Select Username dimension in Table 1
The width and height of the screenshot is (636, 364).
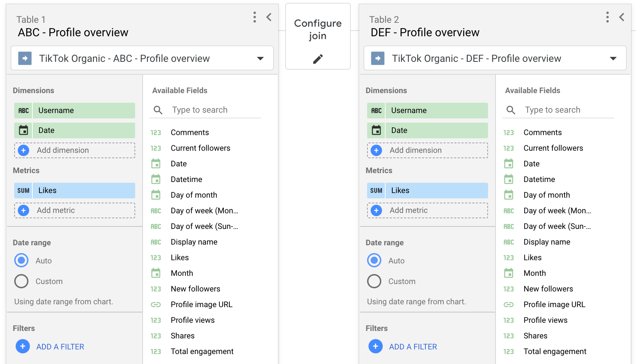(75, 111)
